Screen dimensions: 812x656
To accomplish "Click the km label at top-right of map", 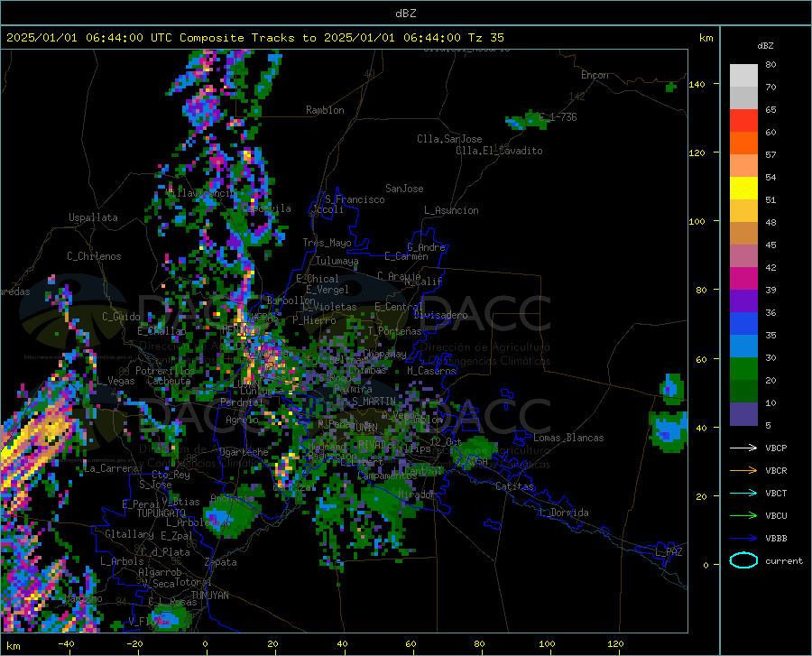I will click(706, 38).
